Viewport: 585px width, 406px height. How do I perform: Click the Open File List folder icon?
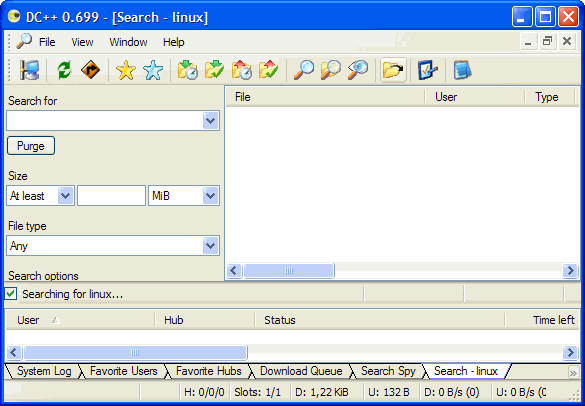393,70
